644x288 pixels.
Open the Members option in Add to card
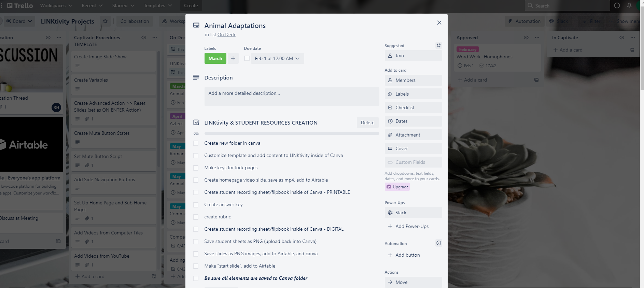pos(413,80)
